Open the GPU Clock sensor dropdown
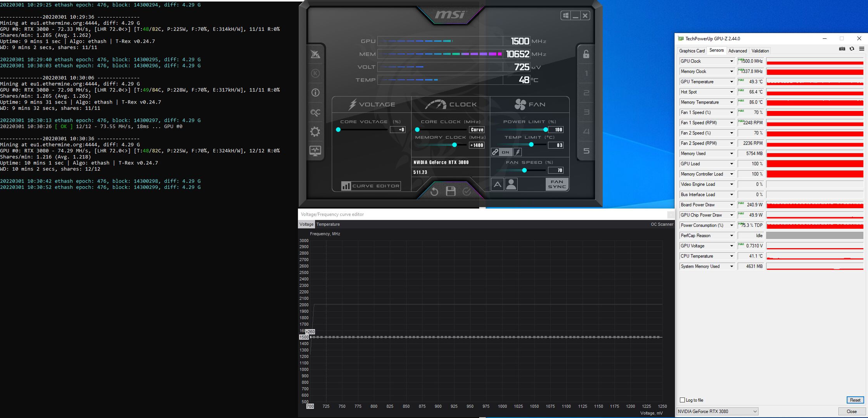This screenshot has height=418, width=868. coord(731,61)
